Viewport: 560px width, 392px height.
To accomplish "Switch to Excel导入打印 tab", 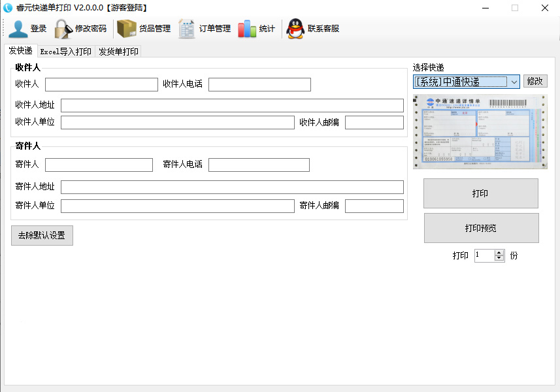I will [x=66, y=52].
